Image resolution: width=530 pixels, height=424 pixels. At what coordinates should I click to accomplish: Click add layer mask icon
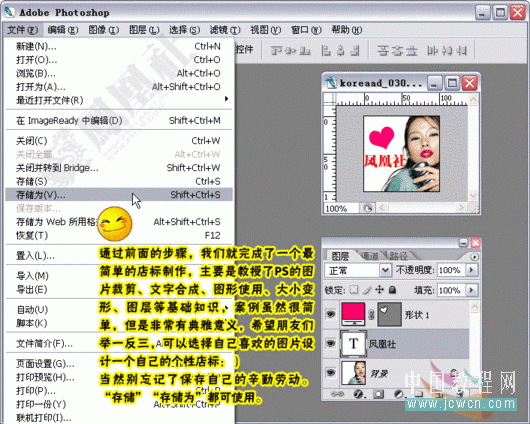pos(379,394)
